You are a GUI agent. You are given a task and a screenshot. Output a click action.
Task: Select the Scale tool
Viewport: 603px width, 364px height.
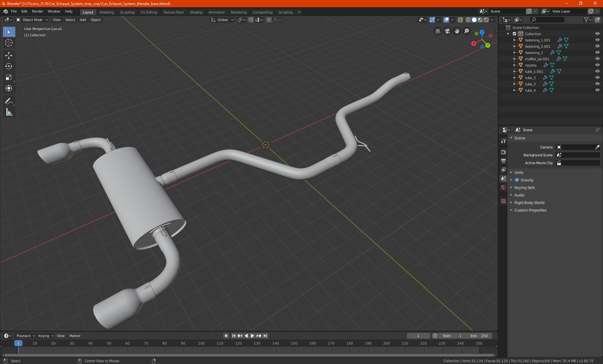tap(9, 77)
